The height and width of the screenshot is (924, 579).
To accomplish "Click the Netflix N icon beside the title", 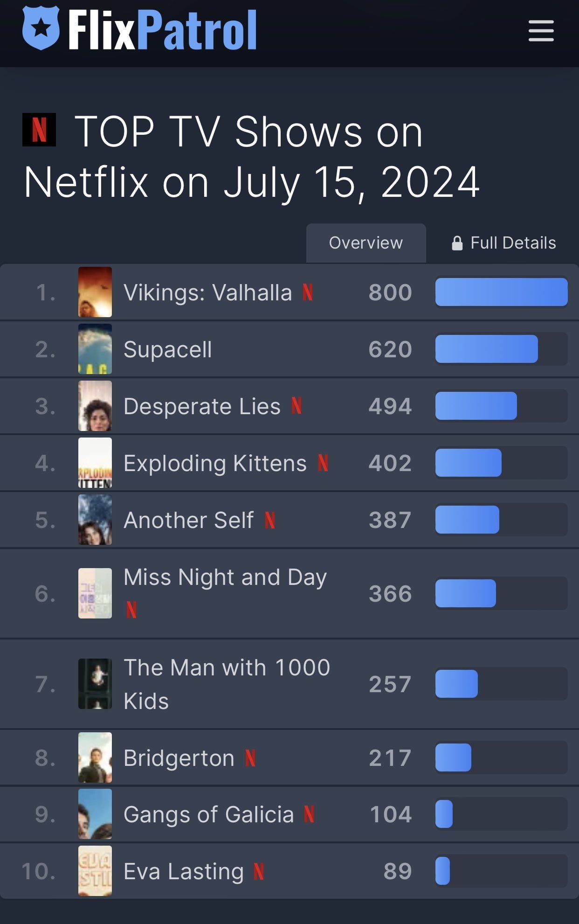I will point(39,130).
